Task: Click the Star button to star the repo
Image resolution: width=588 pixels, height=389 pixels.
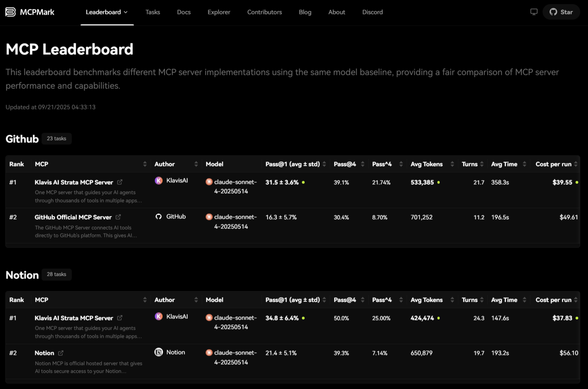Action: (561, 12)
